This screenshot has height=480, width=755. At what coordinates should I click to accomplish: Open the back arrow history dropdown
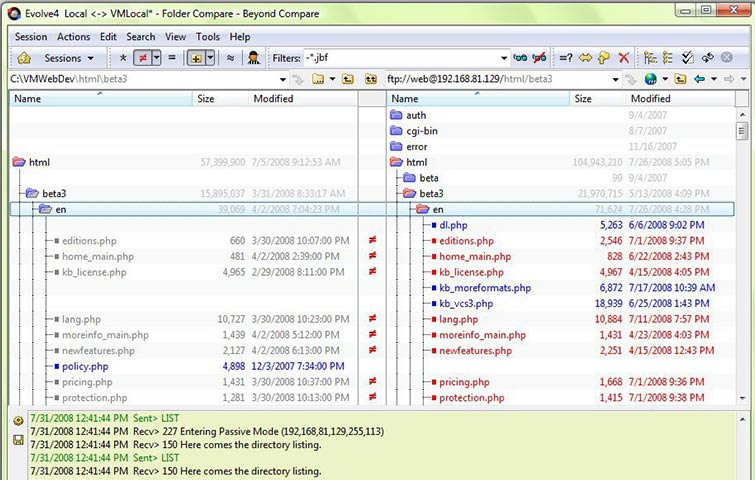(714, 79)
